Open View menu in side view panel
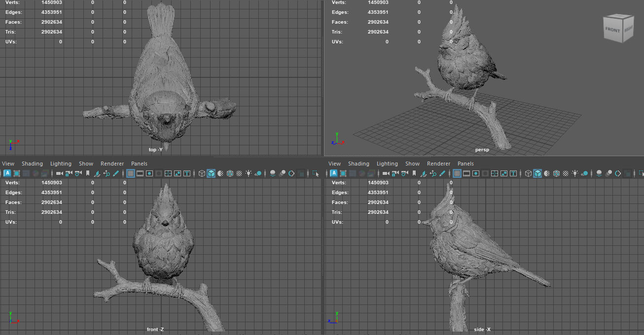644x335 pixels. pyautogui.click(x=334, y=164)
